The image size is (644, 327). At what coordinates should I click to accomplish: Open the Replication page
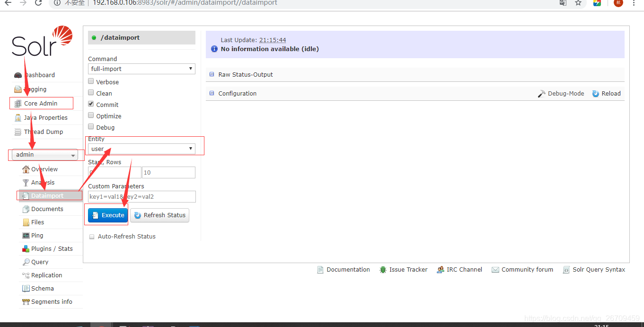46,275
